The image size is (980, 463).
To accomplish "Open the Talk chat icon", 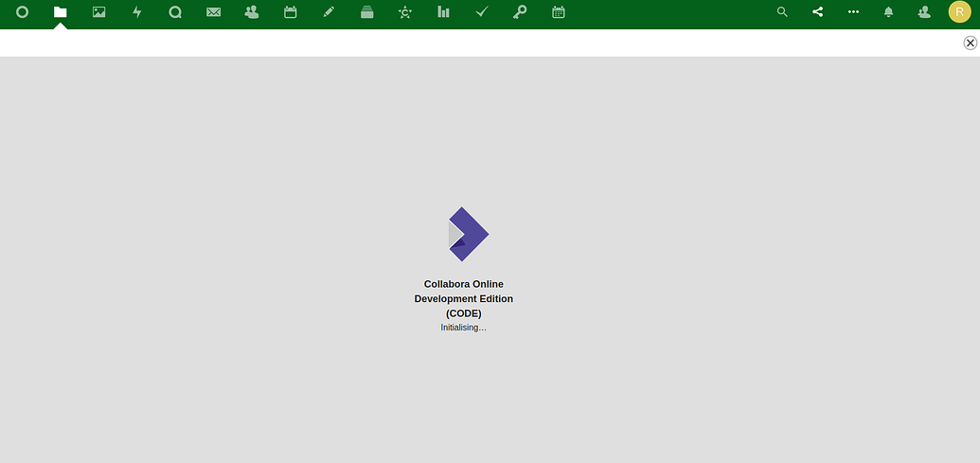I will (x=175, y=12).
